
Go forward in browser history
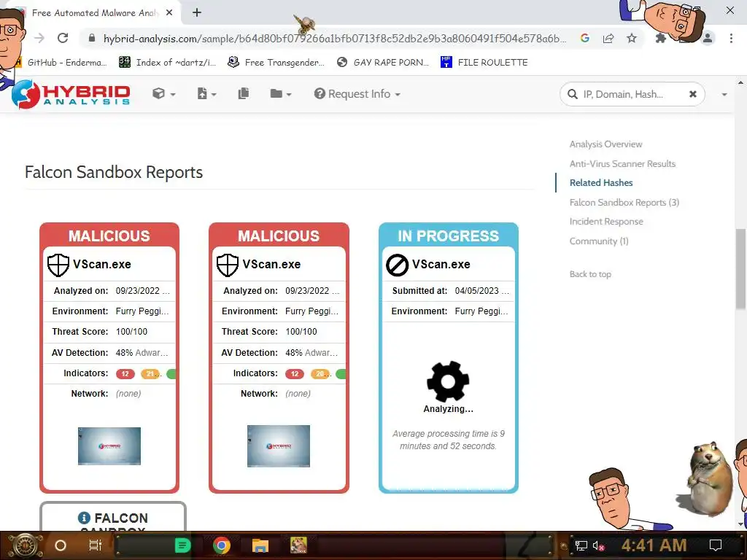(39, 38)
